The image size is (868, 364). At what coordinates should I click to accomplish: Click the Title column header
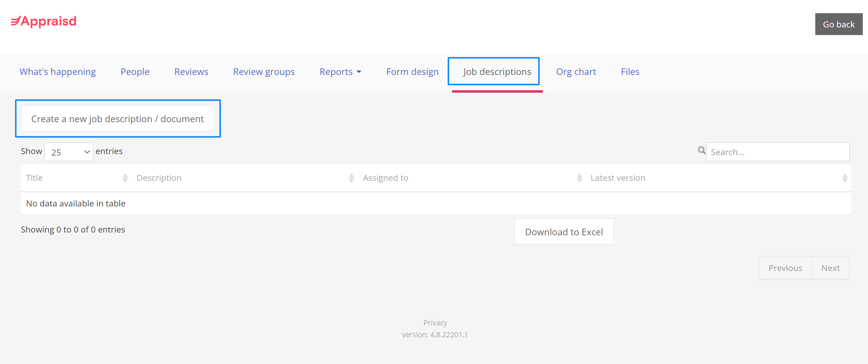pyautogui.click(x=76, y=178)
